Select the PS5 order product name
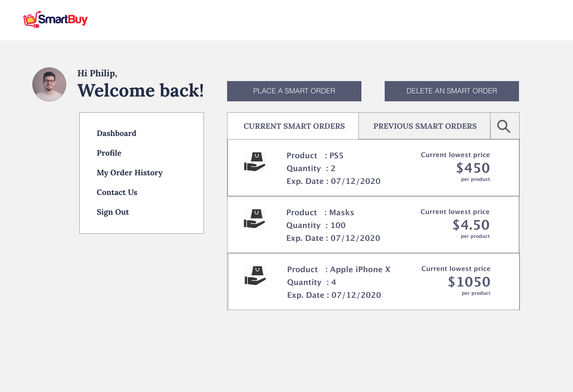 [336, 156]
